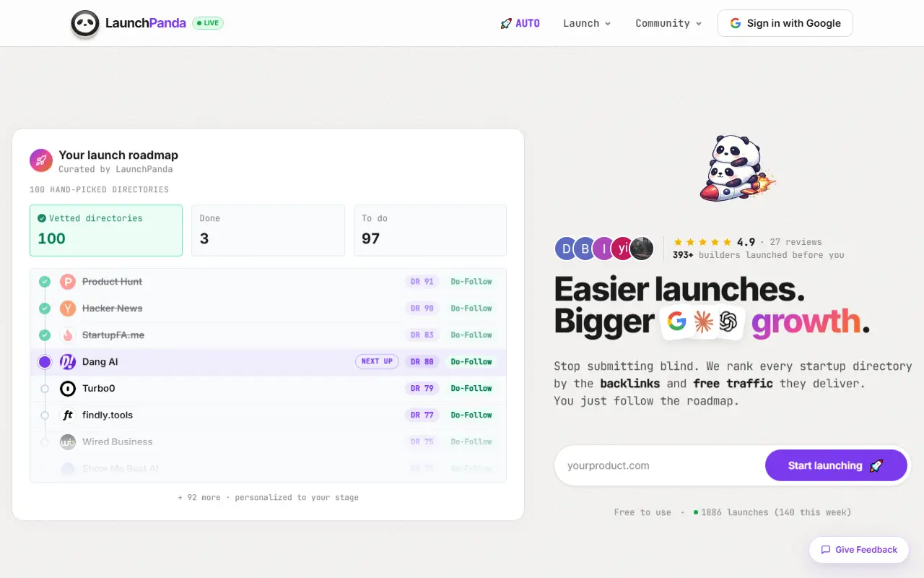Expand the Launch dropdown menu
The width and height of the screenshot is (924, 578).
[x=587, y=24]
